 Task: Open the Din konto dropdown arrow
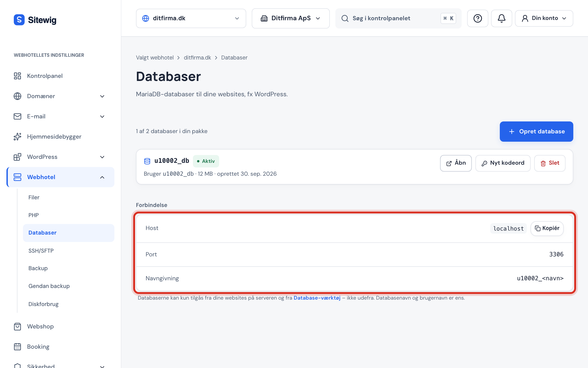point(564,18)
